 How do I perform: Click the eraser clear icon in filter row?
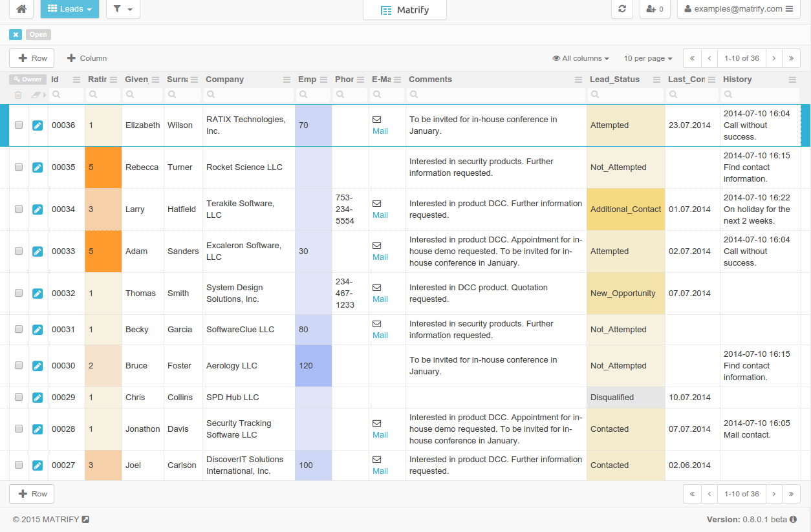click(x=37, y=95)
